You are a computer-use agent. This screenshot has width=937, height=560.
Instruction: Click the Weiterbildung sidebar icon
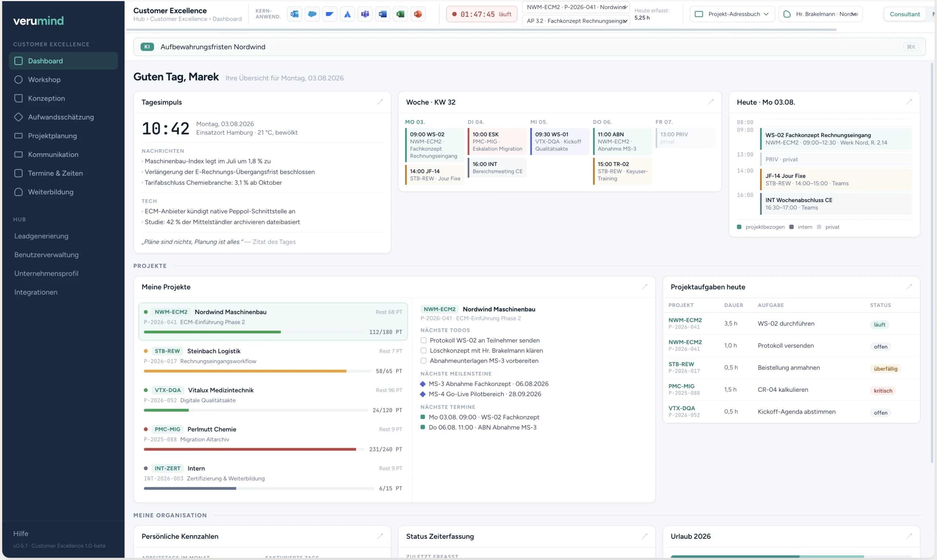(19, 192)
